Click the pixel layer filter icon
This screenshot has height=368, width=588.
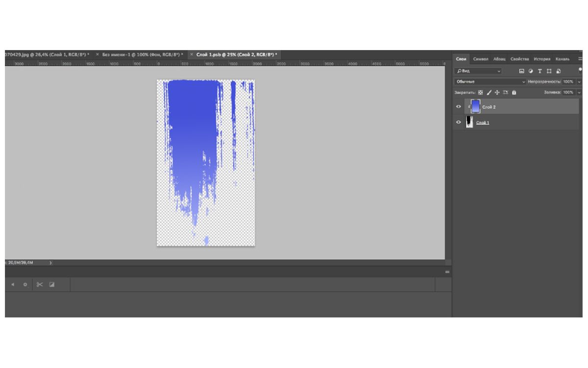[x=522, y=71]
